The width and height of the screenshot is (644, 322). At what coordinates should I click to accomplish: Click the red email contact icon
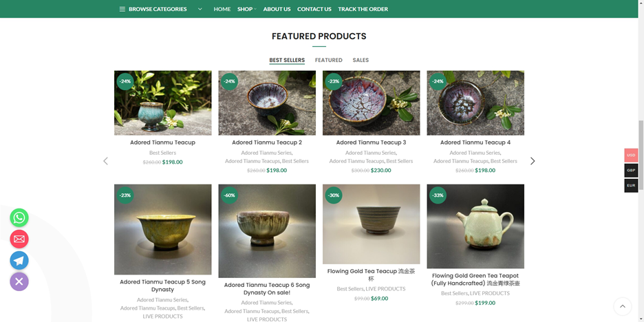tap(19, 239)
